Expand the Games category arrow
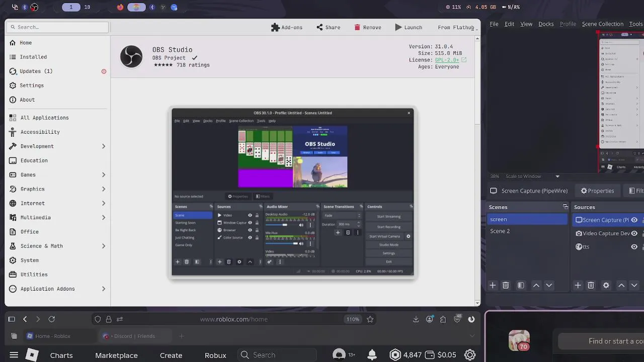Viewport: 644px width, 362px height. (104, 174)
